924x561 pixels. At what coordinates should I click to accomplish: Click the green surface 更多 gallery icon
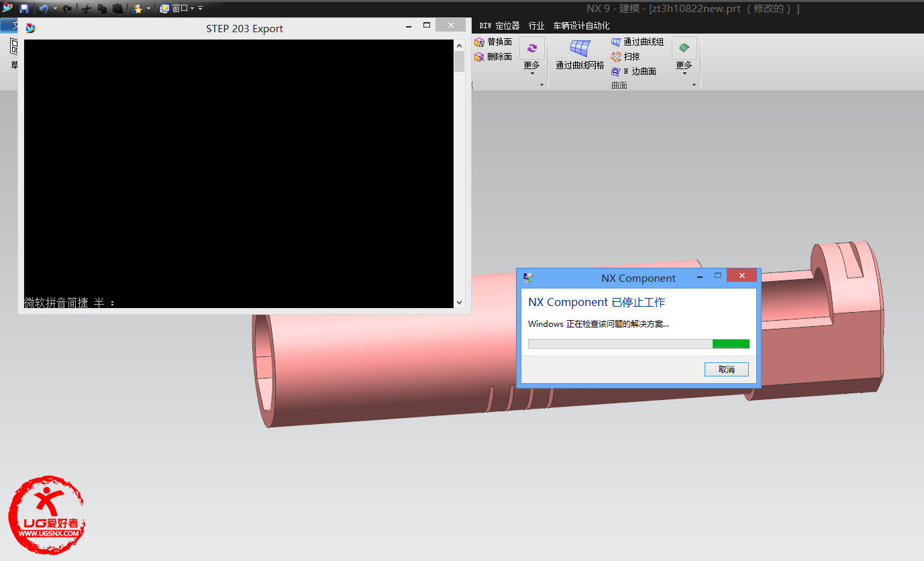pyautogui.click(x=684, y=48)
